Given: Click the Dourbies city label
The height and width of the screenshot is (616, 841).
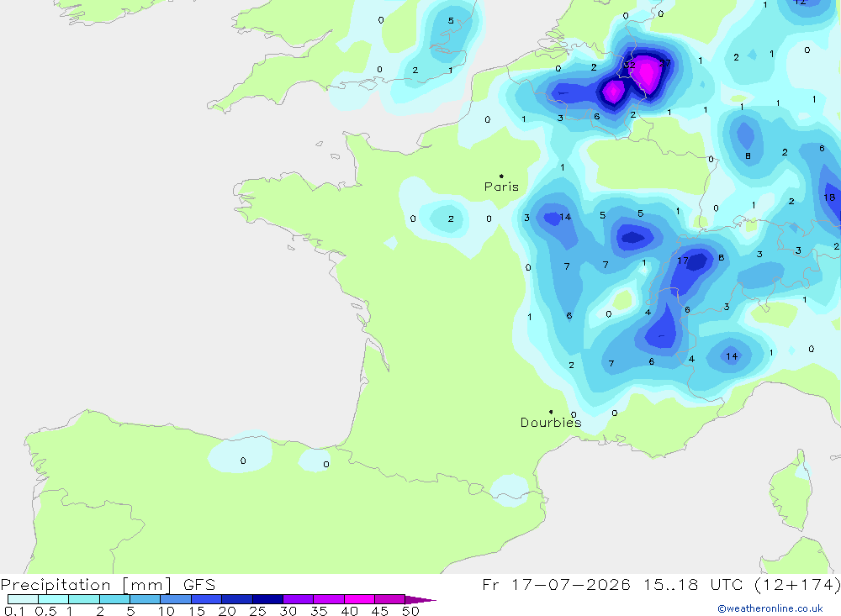Looking at the screenshot, I should 551,423.
